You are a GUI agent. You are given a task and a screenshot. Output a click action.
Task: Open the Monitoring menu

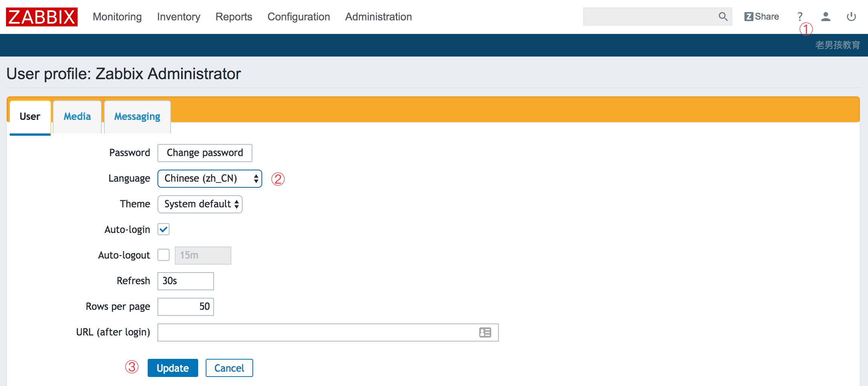click(117, 17)
